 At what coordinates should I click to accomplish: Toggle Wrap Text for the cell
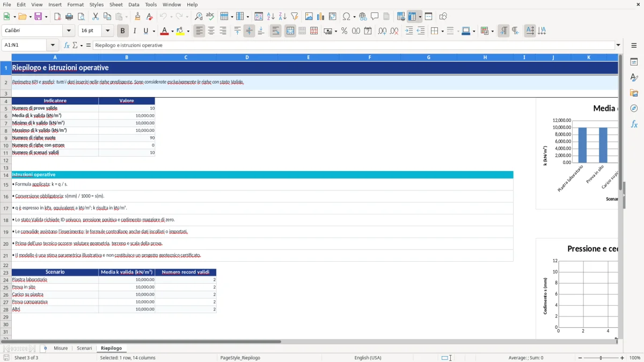275,31
